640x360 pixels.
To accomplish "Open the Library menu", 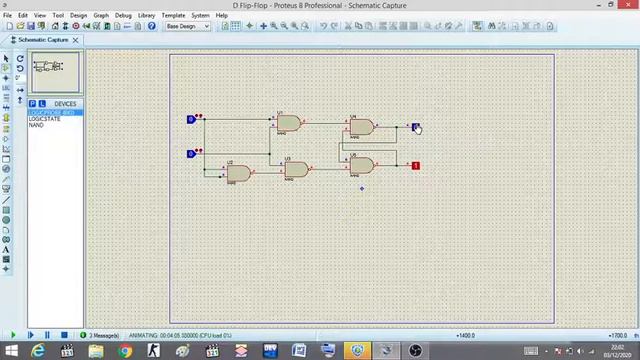I will 146,16.
